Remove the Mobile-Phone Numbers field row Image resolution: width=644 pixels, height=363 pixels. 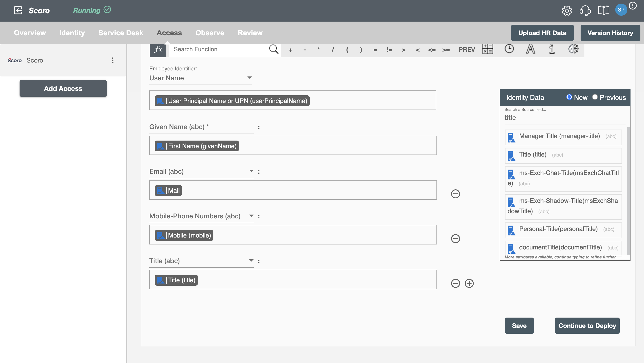455,238
